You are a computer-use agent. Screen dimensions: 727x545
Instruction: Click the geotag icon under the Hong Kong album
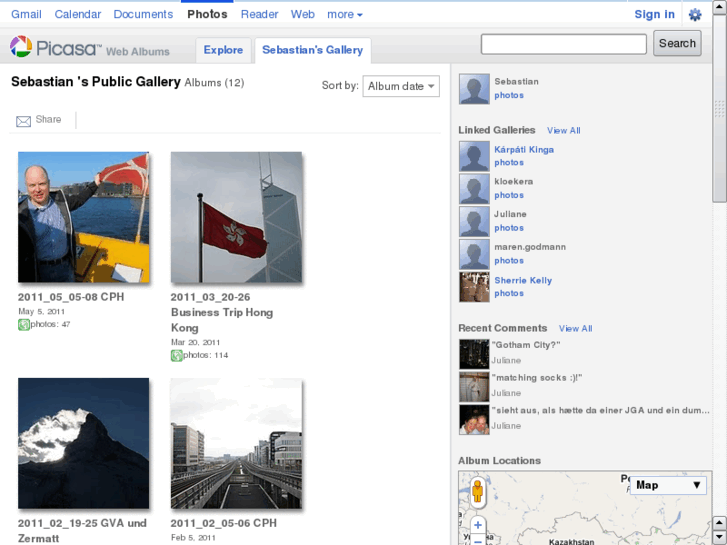(x=176, y=356)
